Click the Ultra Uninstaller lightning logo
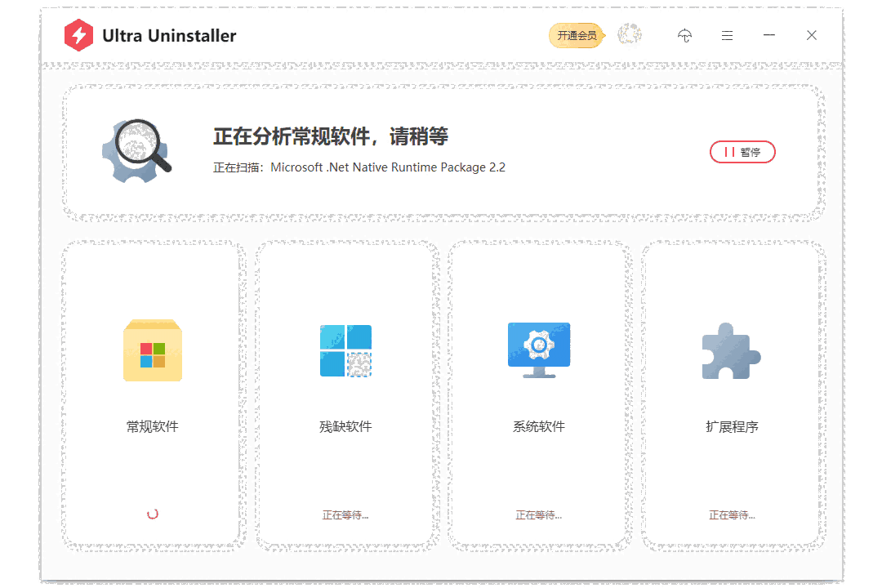Screen dimensions: 882x588 click(x=79, y=35)
